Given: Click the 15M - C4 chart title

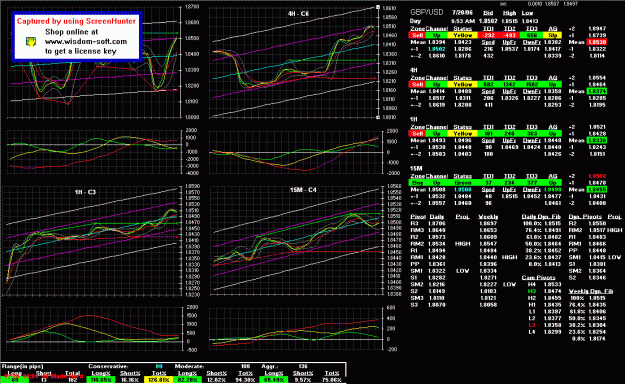Looking at the screenshot, I should coord(303,190).
